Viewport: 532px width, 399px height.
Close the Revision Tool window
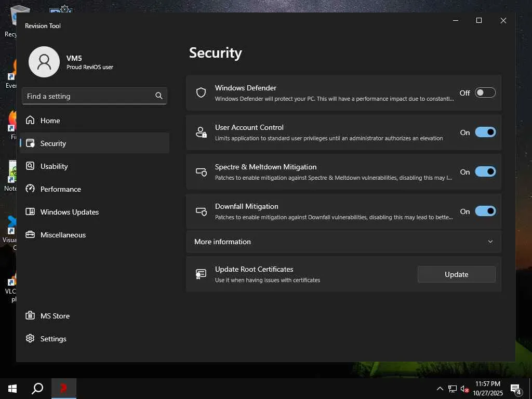(503, 20)
